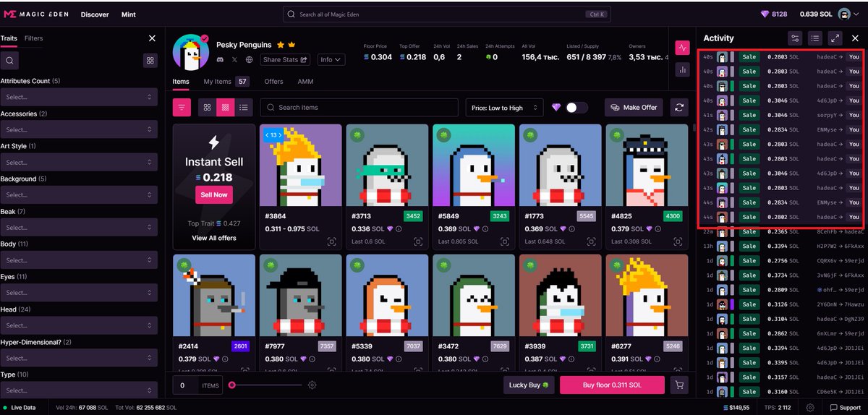This screenshot has width=868, height=415.
Task: Open the Background select dropdown
Action: 79,194
